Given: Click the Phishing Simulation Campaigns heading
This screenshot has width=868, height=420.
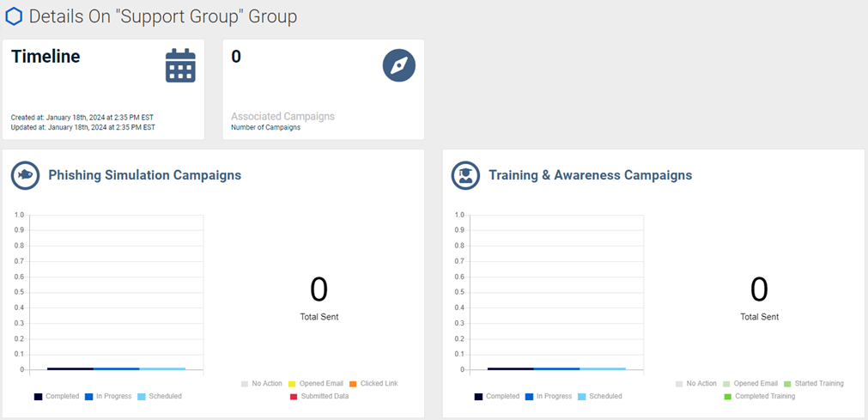Looking at the screenshot, I should pos(145,175).
